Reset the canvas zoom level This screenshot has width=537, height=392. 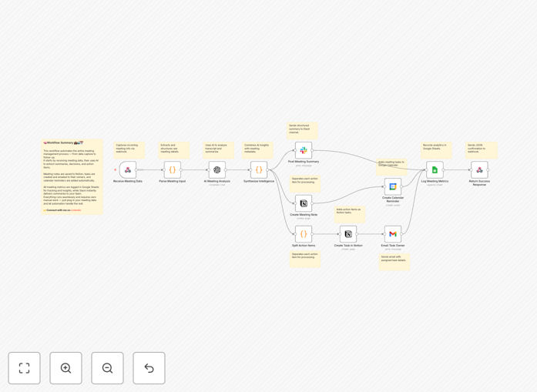tap(149, 368)
